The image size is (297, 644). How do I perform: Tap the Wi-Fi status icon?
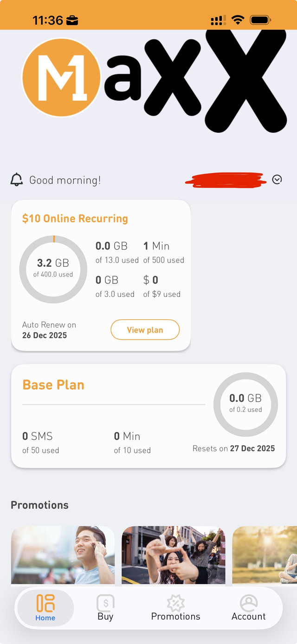pyautogui.click(x=238, y=20)
